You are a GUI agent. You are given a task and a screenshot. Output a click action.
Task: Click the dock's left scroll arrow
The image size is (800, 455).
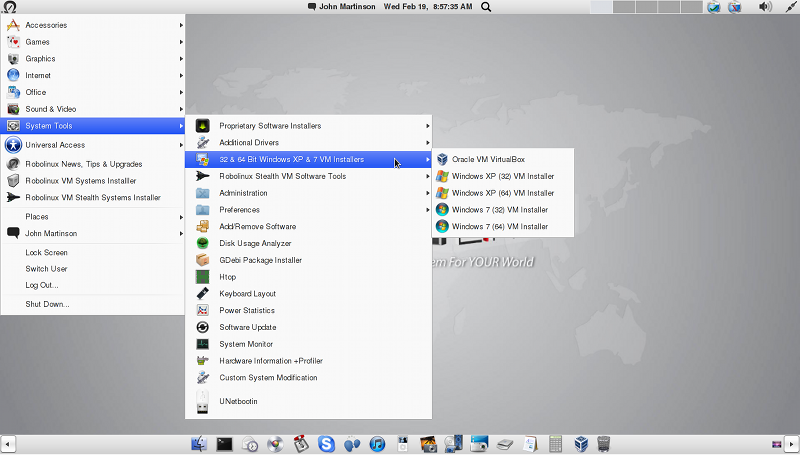tap(7, 444)
